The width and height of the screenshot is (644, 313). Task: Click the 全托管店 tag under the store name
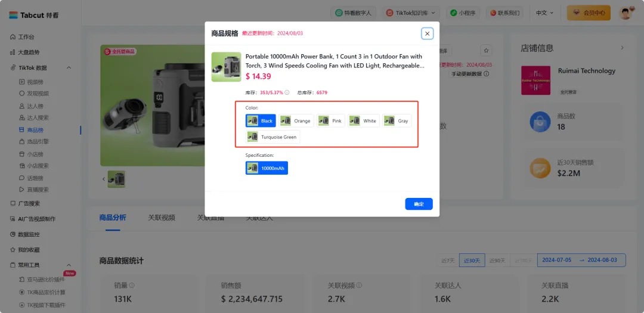click(568, 92)
